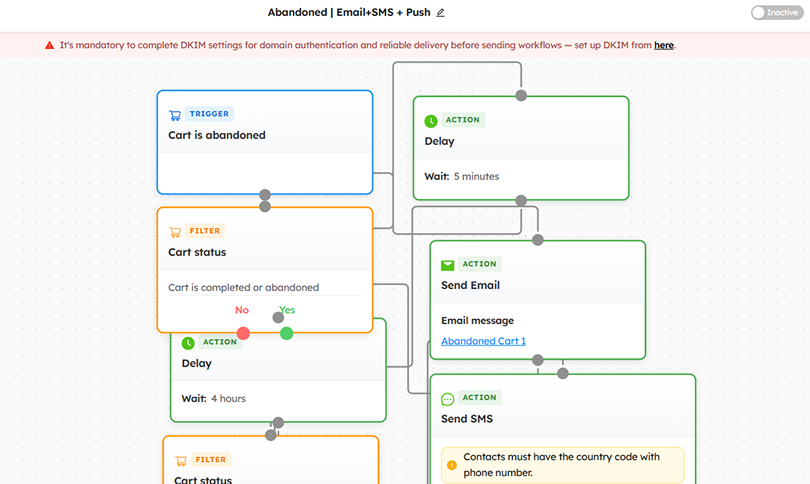Click the pencil icon to rename workflow
Screen dimensions: 810x484
440,12
